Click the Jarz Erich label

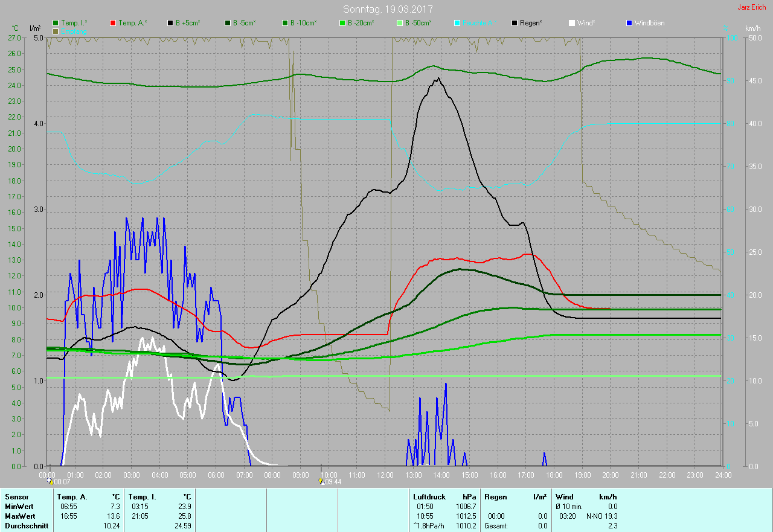pos(751,7)
